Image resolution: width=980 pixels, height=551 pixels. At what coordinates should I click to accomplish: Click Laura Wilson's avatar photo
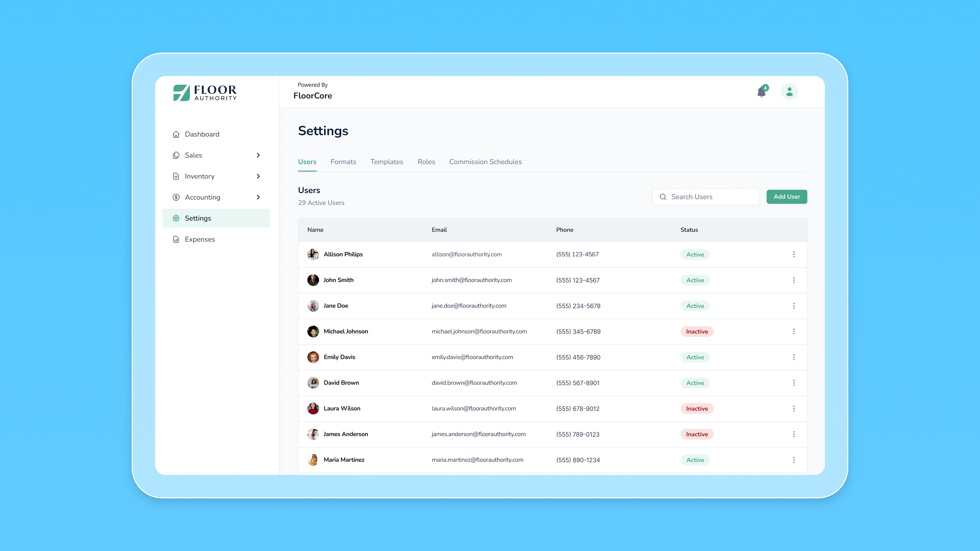click(x=313, y=408)
